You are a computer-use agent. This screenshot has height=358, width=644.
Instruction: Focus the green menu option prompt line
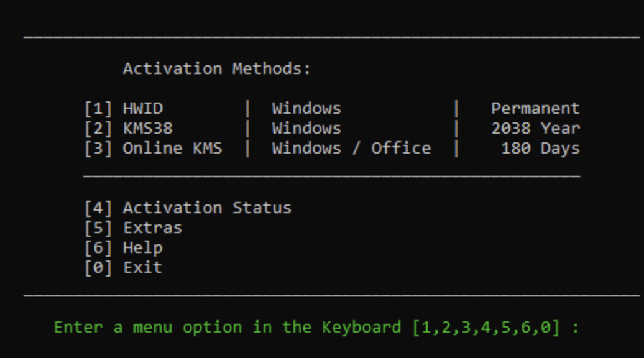316,328
